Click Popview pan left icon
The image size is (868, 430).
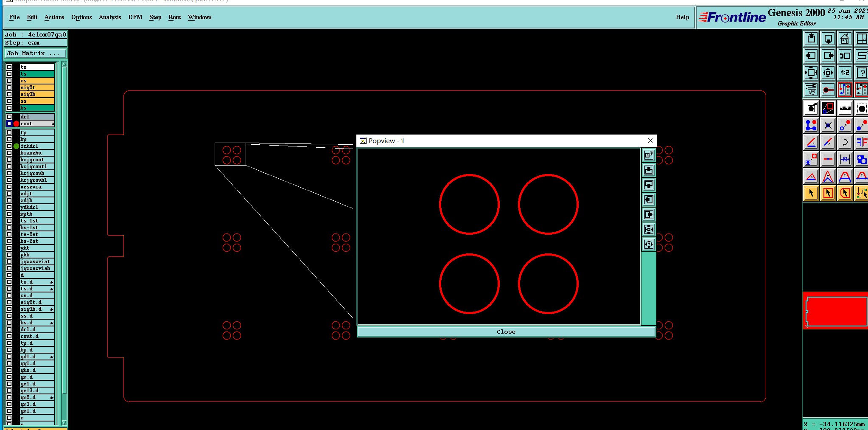click(649, 200)
